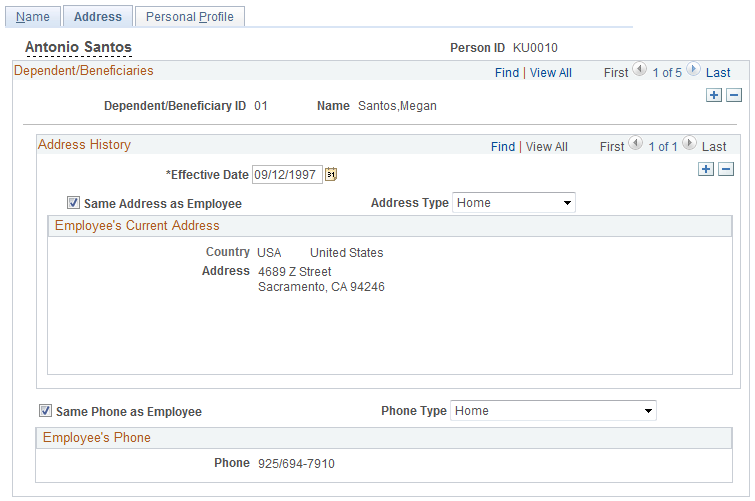
Task: Add a new Address History row
Action: (706, 169)
